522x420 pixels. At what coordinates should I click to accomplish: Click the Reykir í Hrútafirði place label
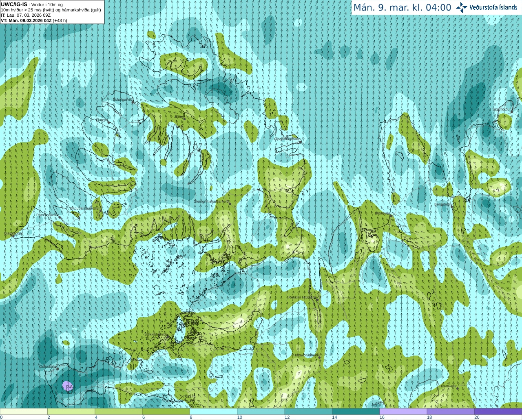click(x=302, y=297)
